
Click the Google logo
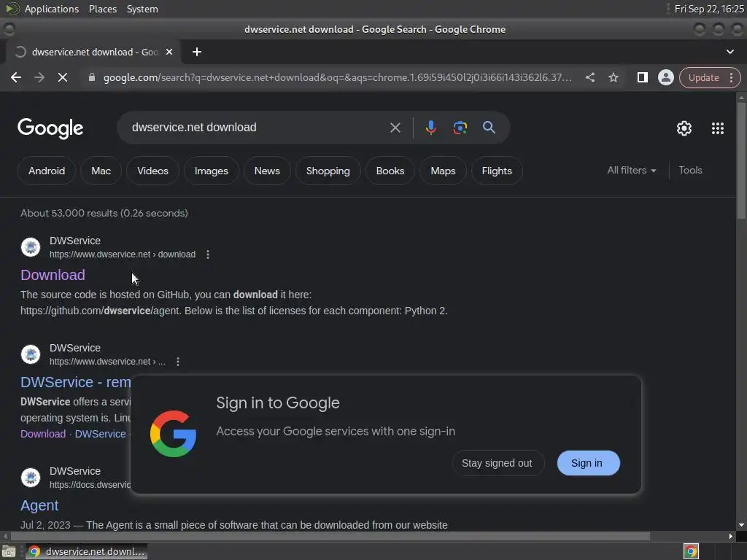50,128
